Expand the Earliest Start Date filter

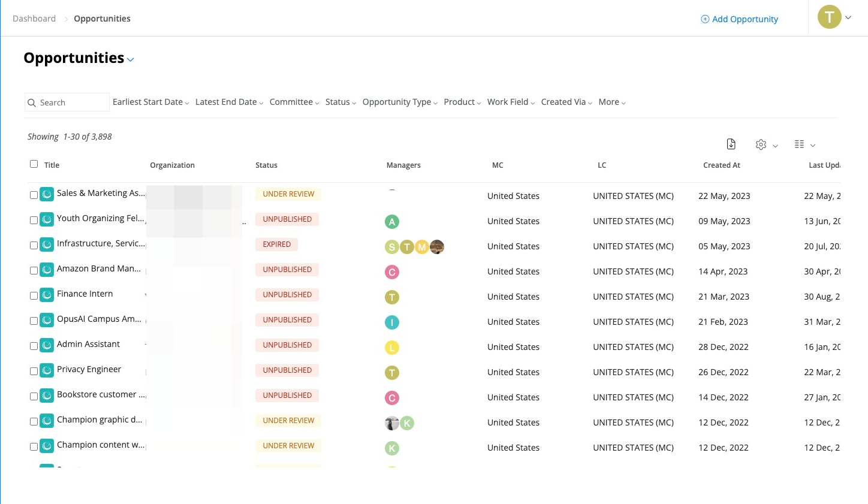click(x=150, y=102)
